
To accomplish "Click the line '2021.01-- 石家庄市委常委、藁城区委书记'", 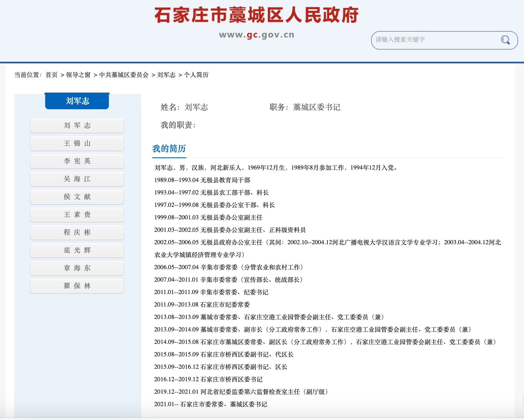I will (211, 404).
